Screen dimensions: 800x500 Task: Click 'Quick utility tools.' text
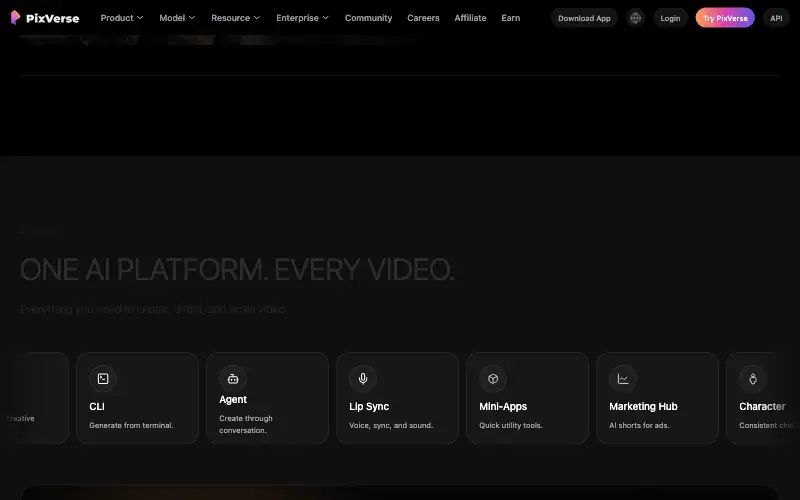(511, 426)
